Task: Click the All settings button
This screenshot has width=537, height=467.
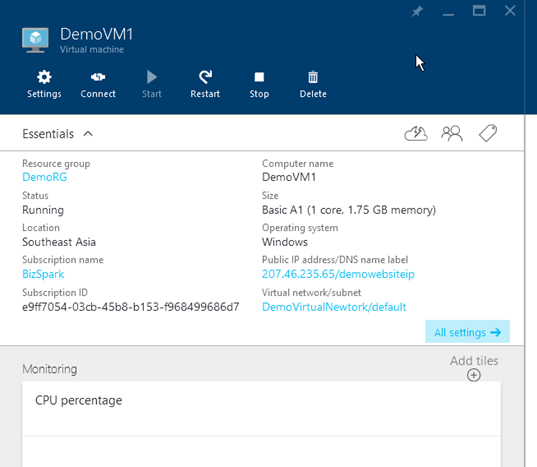Action: point(467,331)
